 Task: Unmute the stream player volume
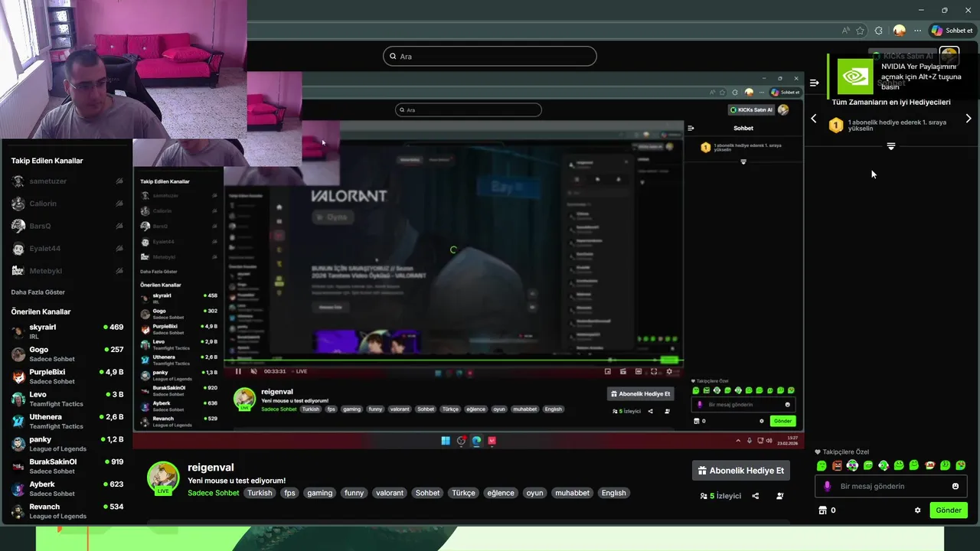coord(253,371)
